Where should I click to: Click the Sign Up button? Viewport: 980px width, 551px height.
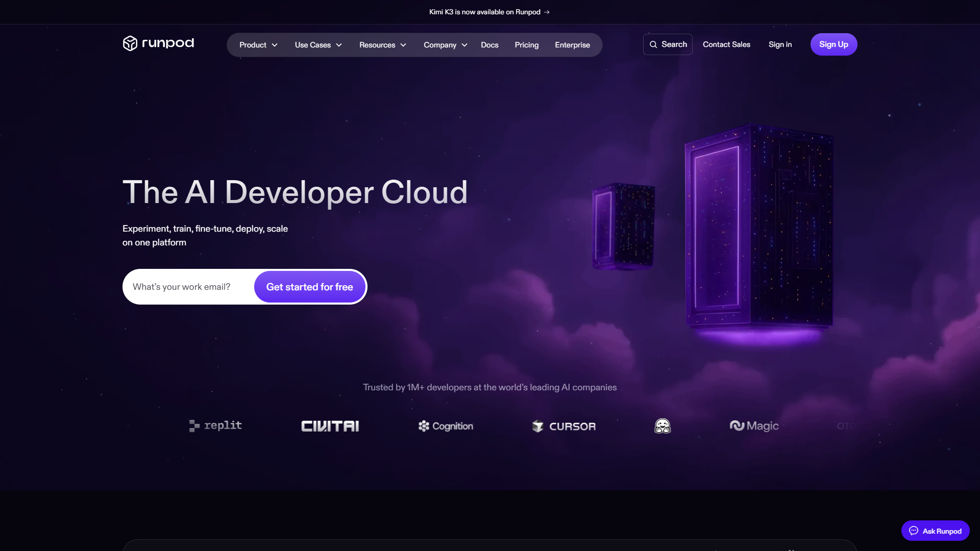(834, 44)
